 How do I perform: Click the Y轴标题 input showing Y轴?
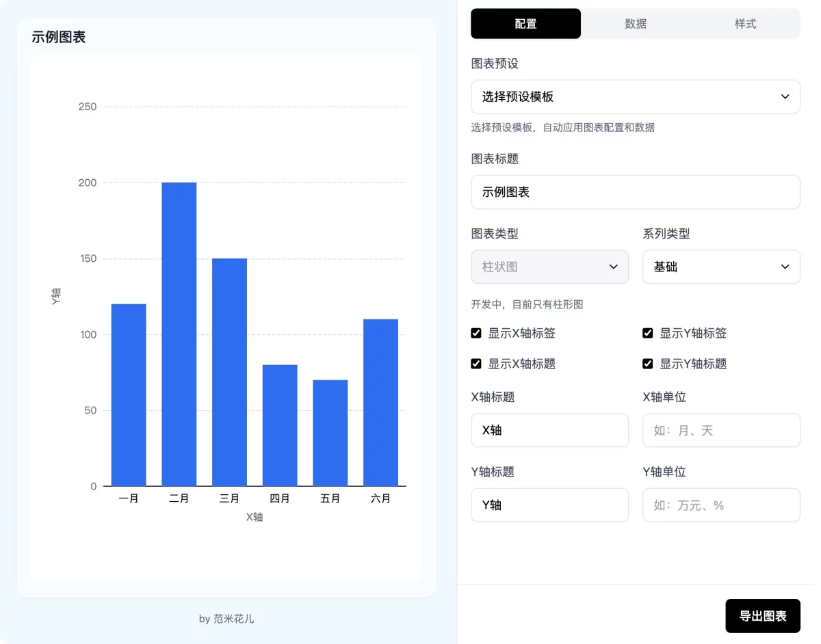pyautogui.click(x=549, y=505)
